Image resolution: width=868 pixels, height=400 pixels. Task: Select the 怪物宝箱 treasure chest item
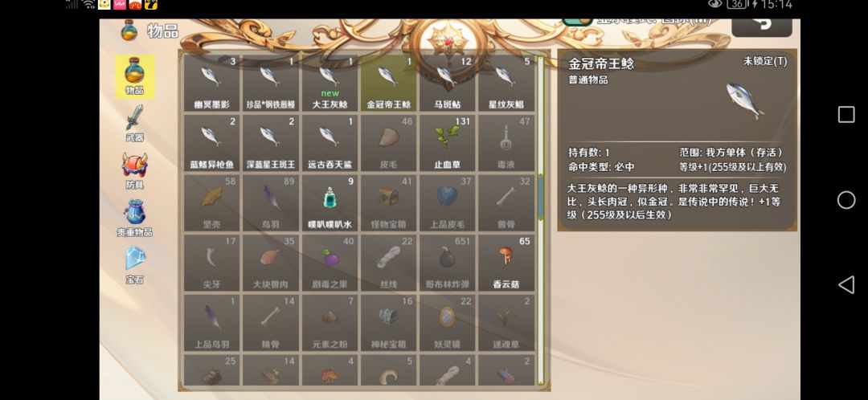pos(388,203)
